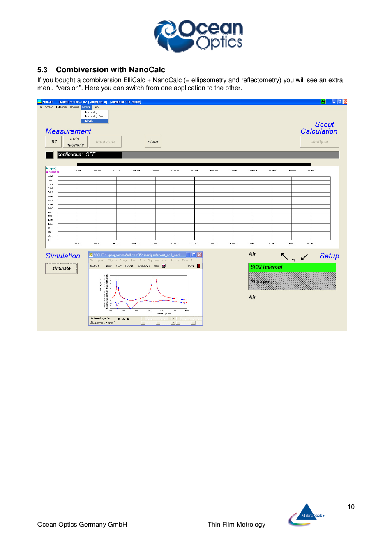
Task: Click the reflected beam arrow left of the 70° label
Action: click(x=284, y=256)
